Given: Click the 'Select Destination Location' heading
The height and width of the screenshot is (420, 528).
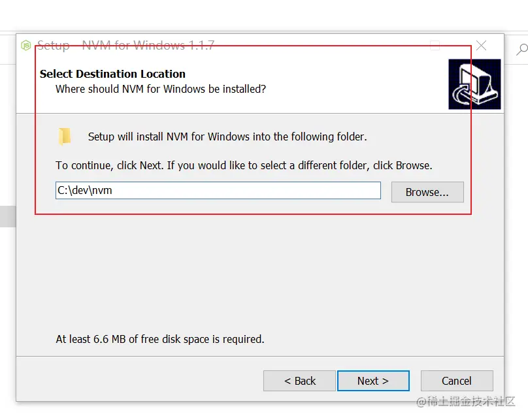Looking at the screenshot, I should tap(112, 74).
